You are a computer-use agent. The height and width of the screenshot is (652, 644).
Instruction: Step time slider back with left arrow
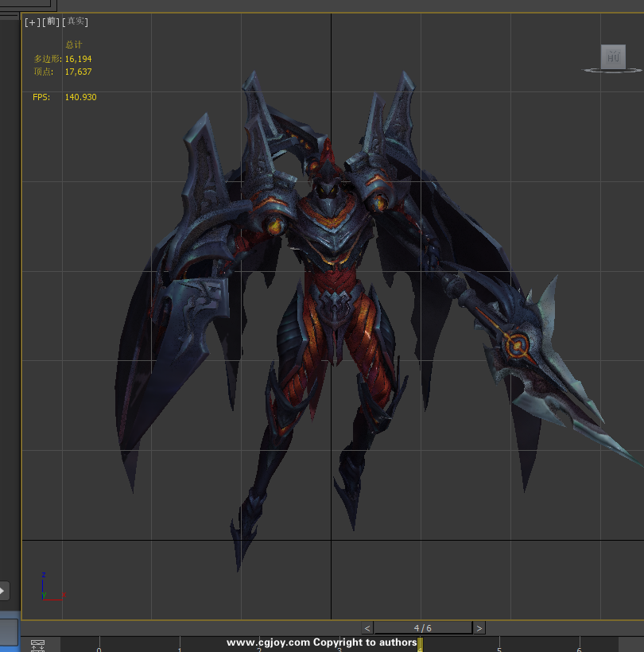click(x=367, y=628)
